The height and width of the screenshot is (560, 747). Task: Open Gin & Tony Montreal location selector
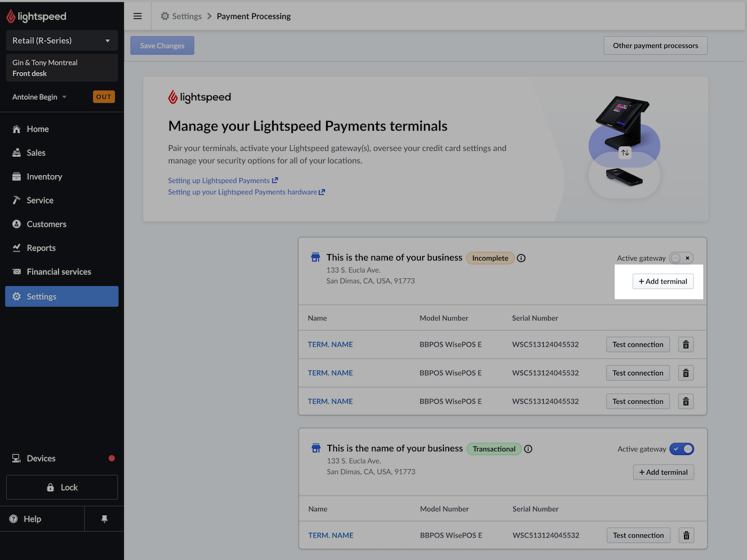click(x=62, y=68)
